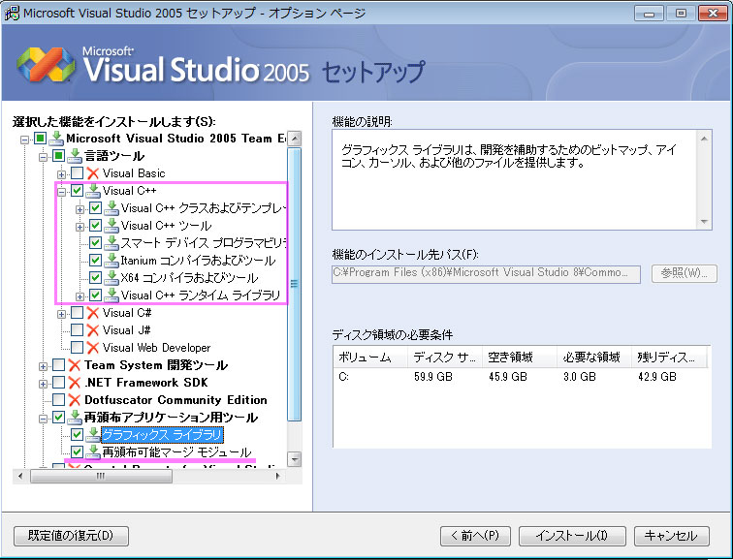Viewport: 733px width, 560px height.
Task: Click the install icon beside 再頒布アプリケーション用ツール
Action: coord(75,417)
